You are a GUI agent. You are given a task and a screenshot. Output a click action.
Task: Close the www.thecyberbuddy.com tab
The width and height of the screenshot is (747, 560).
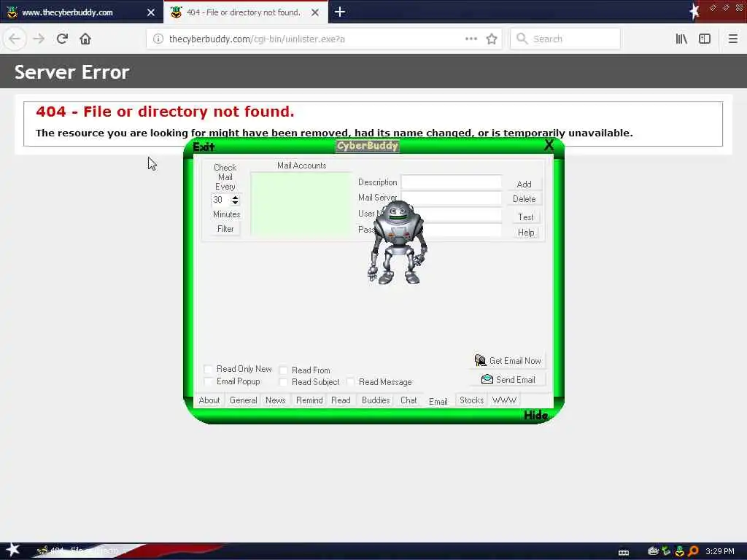[x=151, y=12]
